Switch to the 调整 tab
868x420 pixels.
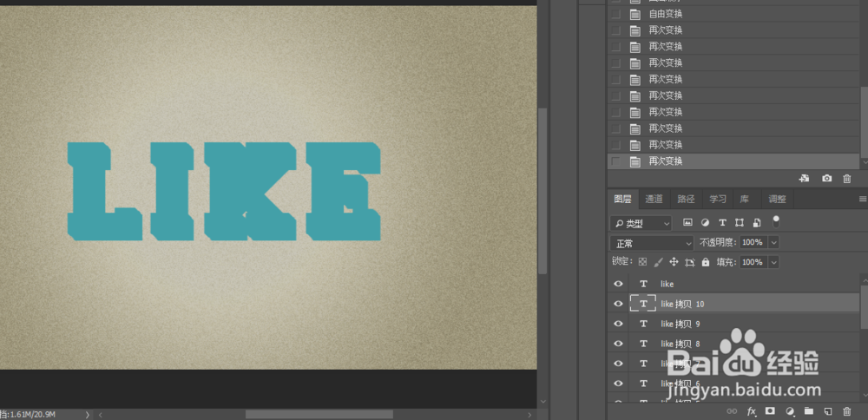click(777, 200)
